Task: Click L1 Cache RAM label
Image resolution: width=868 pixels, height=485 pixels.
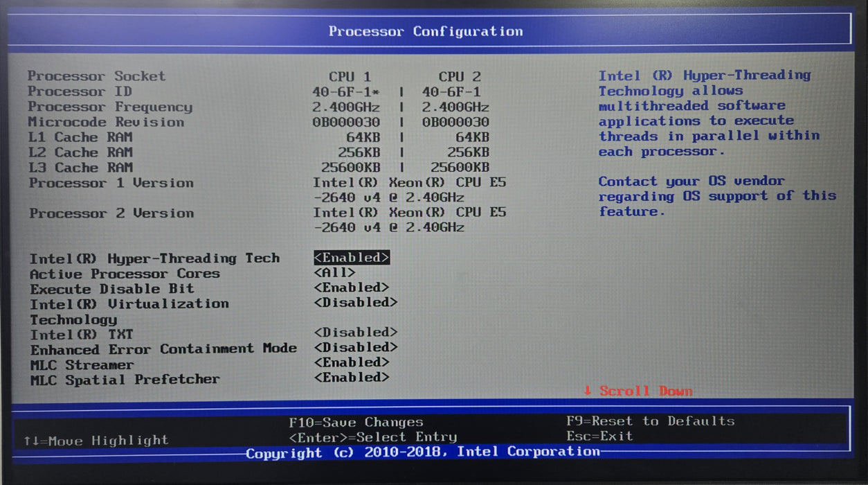Action: click(80, 137)
